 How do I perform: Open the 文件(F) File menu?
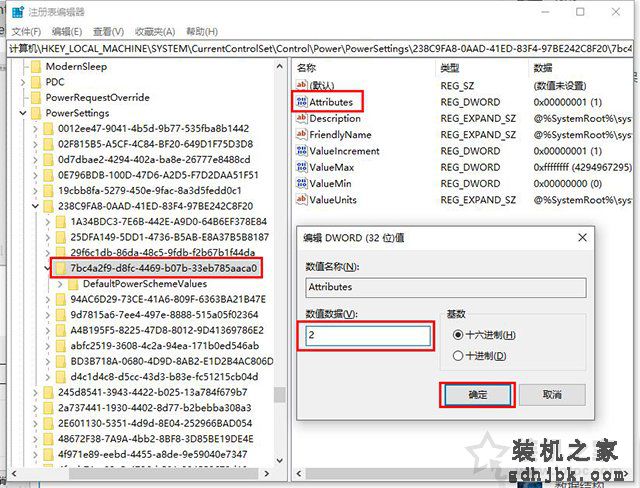(26, 31)
